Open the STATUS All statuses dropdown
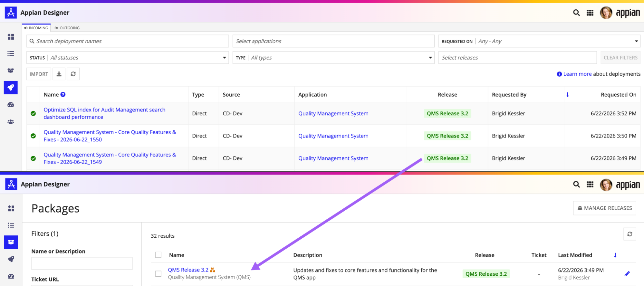This screenshot has width=644, height=286. point(128,58)
